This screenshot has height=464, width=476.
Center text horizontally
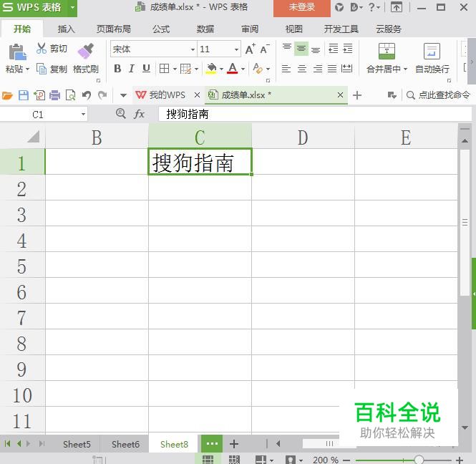pyautogui.click(x=302, y=69)
